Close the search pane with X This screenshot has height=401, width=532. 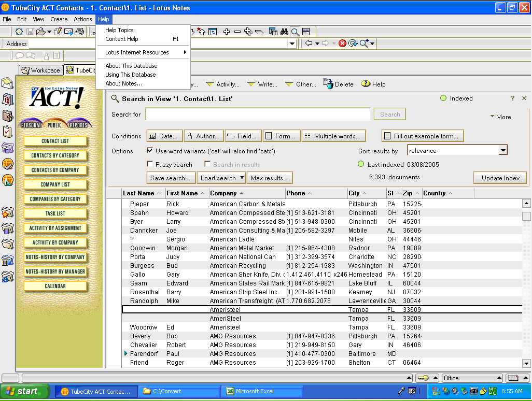tap(524, 98)
